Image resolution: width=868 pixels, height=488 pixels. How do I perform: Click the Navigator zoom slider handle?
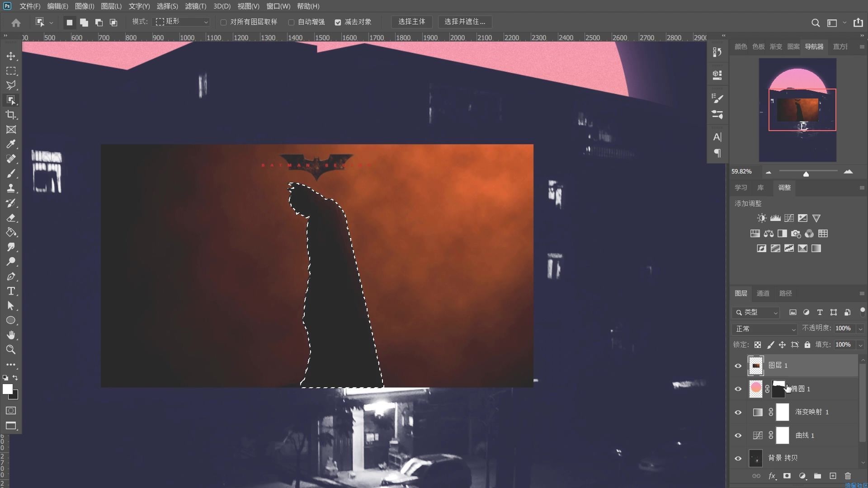(806, 174)
